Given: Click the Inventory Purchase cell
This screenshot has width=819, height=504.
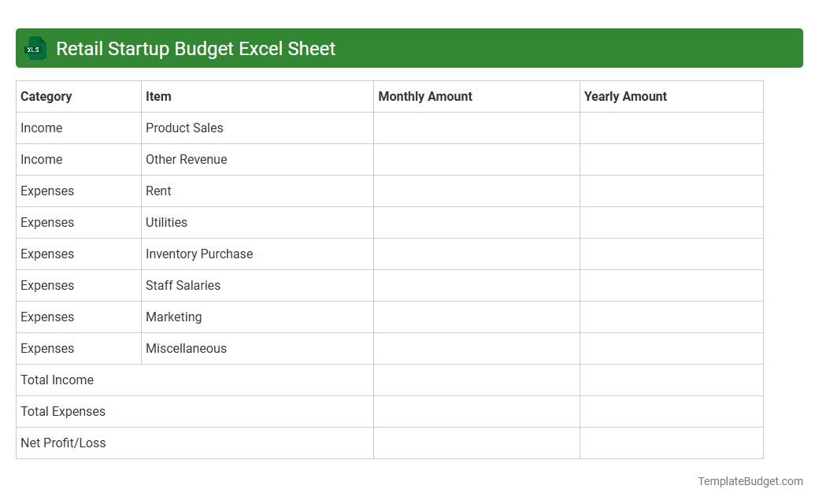Looking at the screenshot, I should click(198, 254).
